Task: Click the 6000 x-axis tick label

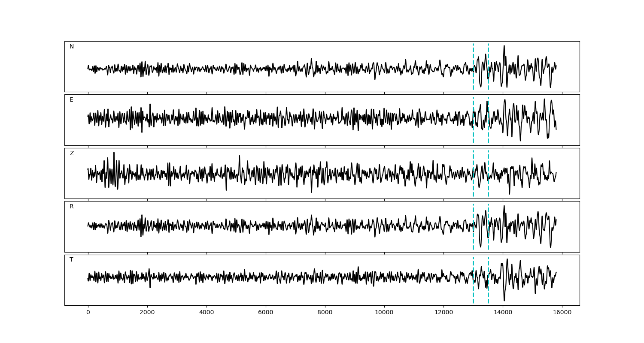Action: pos(266,313)
